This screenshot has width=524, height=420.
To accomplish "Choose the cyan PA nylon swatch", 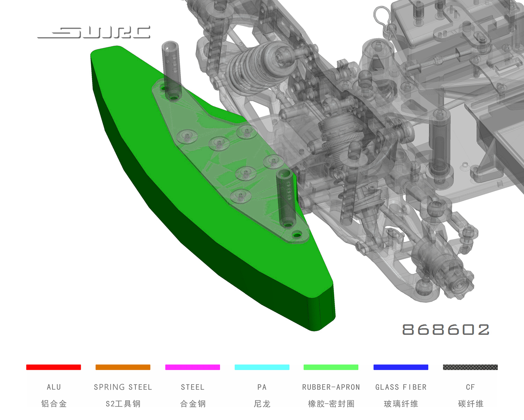I will coord(262,367).
